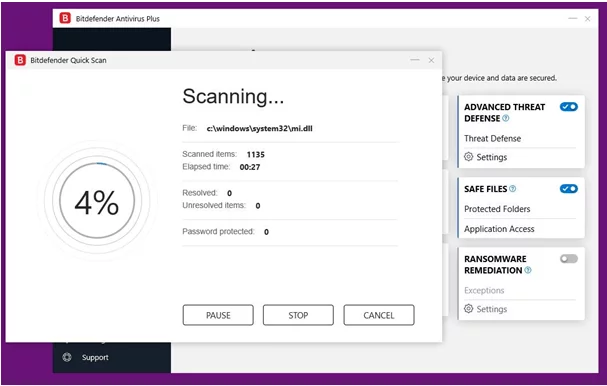Click the Bitdefender Quick Scan window title
The height and width of the screenshot is (386, 607).
[68, 60]
